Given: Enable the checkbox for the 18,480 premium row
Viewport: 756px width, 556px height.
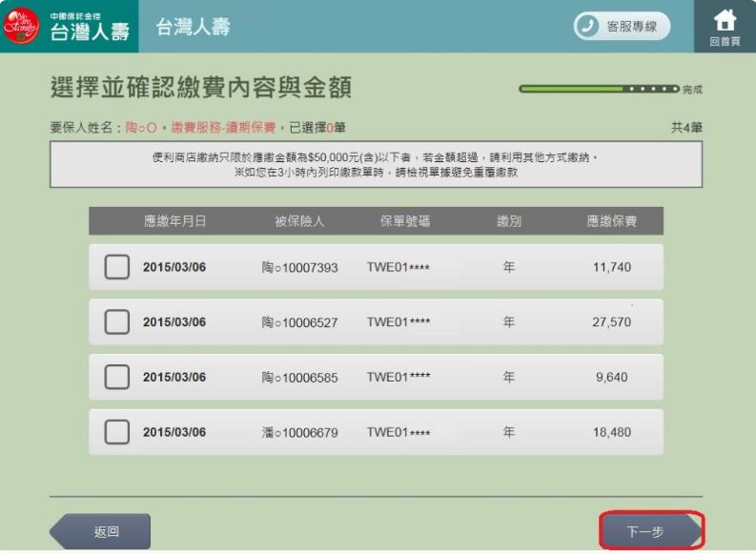Looking at the screenshot, I should (x=116, y=432).
